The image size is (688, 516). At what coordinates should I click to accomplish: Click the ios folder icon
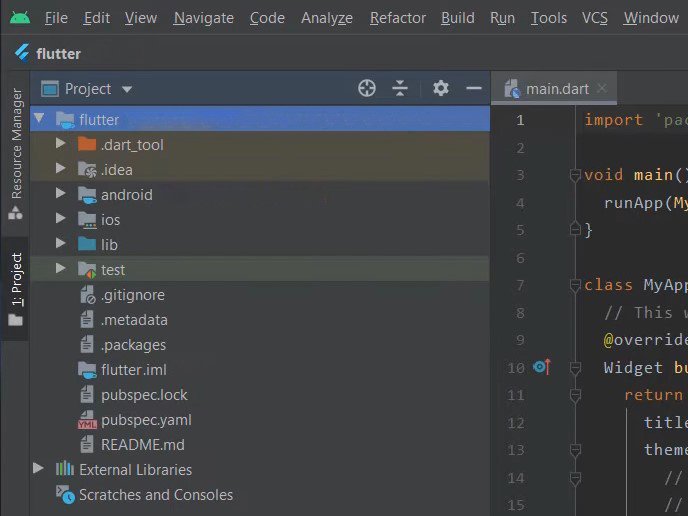point(87,220)
